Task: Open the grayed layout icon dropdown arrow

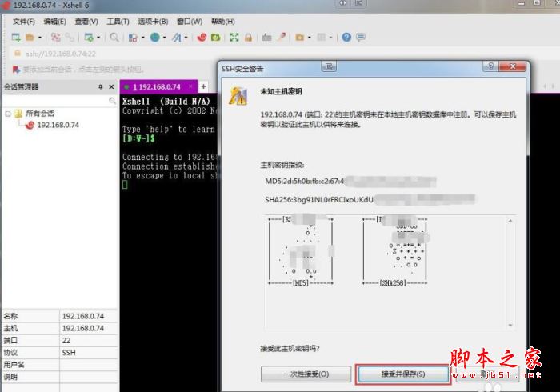Action: pyautogui.click(x=330, y=38)
